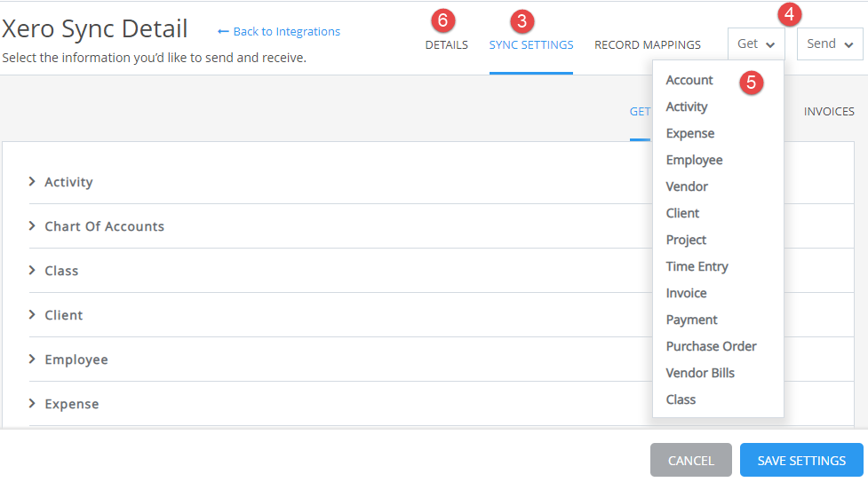Expand the Class section chevron
This screenshot has width=868, height=490.
tap(32, 270)
